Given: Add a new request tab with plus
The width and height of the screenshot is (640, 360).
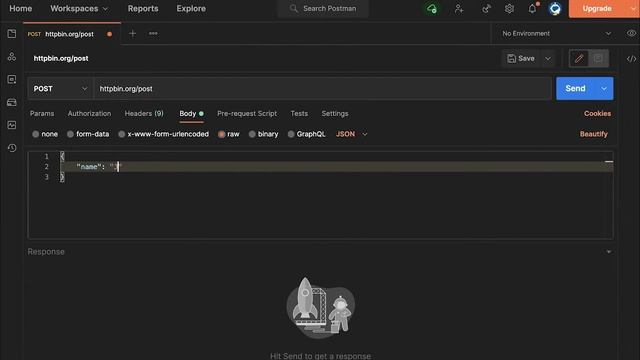Looking at the screenshot, I should [132, 33].
